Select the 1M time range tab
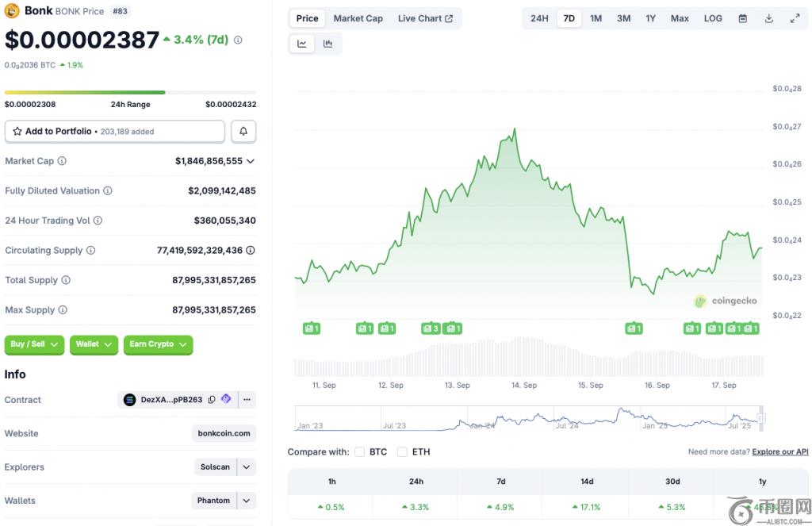The image size is (812, 526). pyautogui.click(x=596, y=18)
